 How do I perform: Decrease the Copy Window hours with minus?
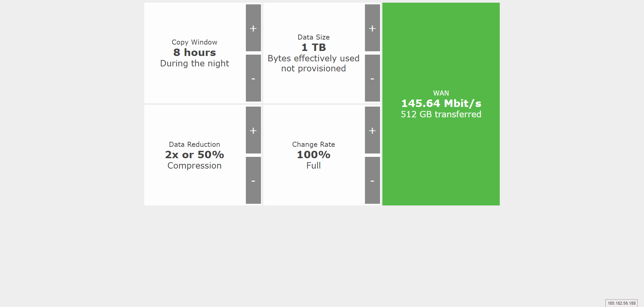[253, 78]
